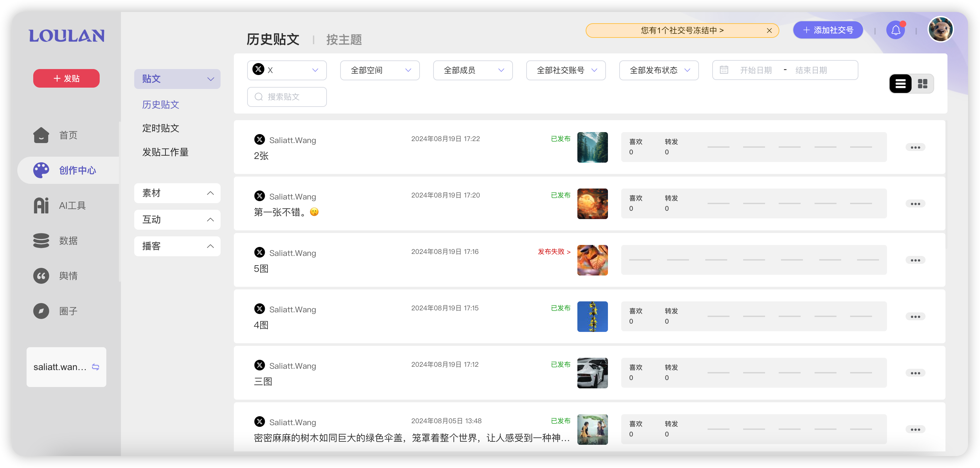The height and width of the screenshot is (468, 980).
Task: Open the X platform filter dropdown
Action: pyautogui.click(x=287, y=70)
